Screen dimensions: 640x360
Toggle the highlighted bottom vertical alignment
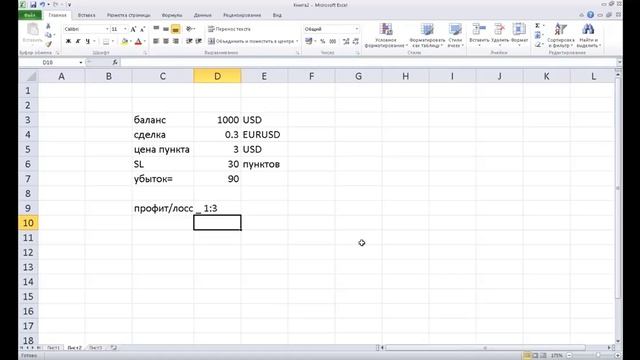point(176,29)
